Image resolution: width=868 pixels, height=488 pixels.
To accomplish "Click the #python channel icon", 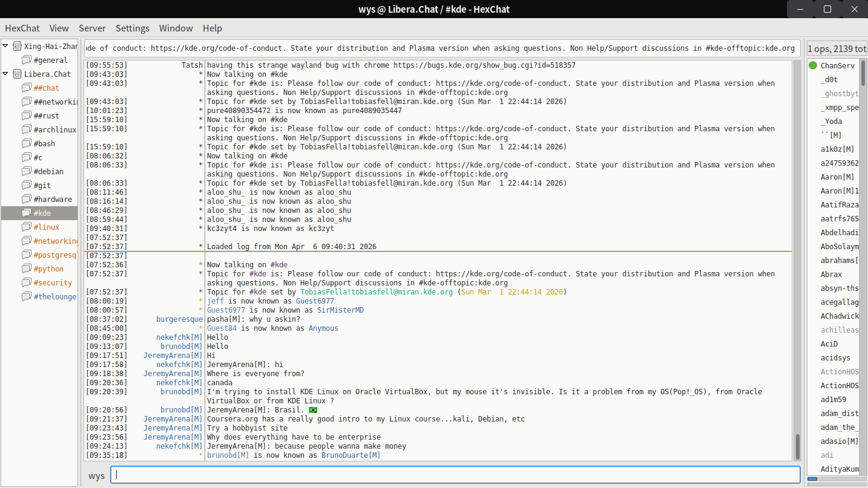I will coord(26,268).
